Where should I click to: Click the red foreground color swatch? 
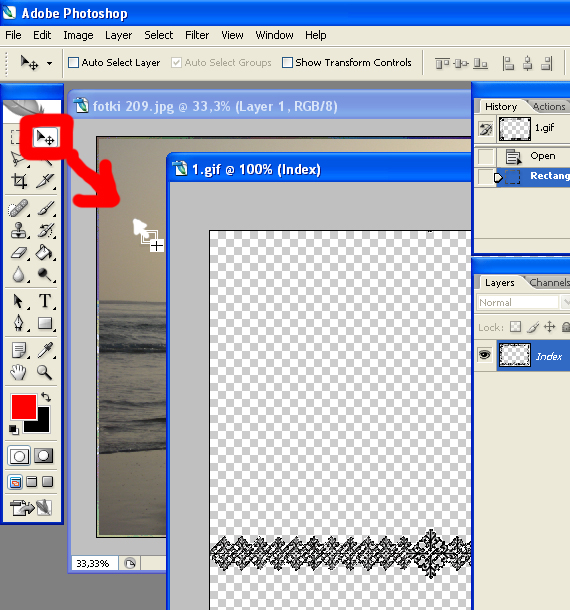pyautogui.click(x=24, y=407)
